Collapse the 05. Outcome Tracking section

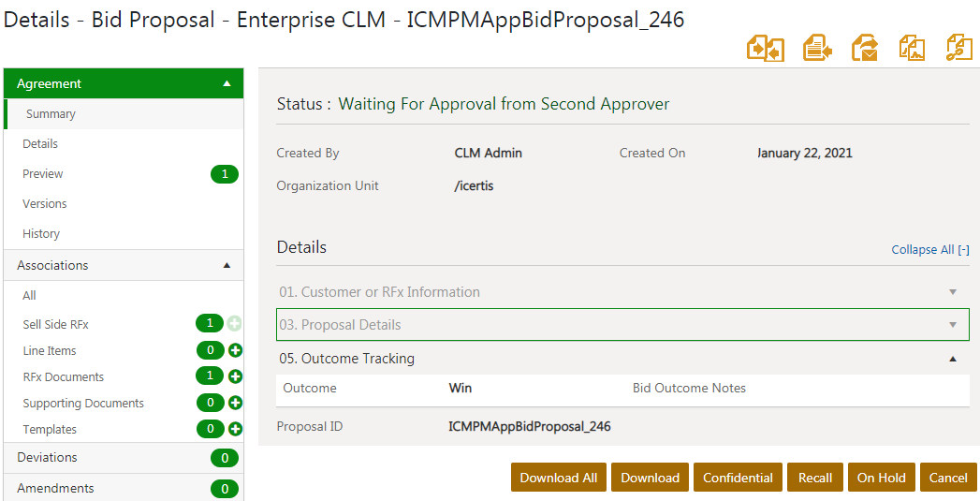coord(953,359)
